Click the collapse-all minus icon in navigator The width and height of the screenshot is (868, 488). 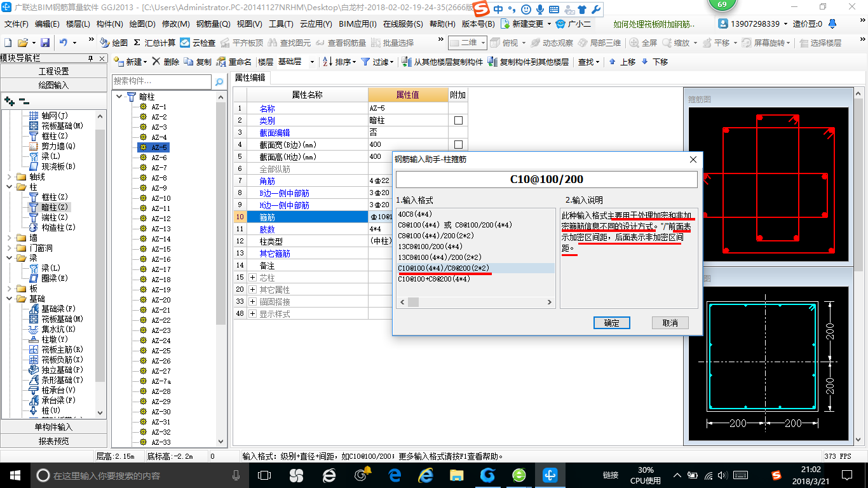(x=24, y=101)
